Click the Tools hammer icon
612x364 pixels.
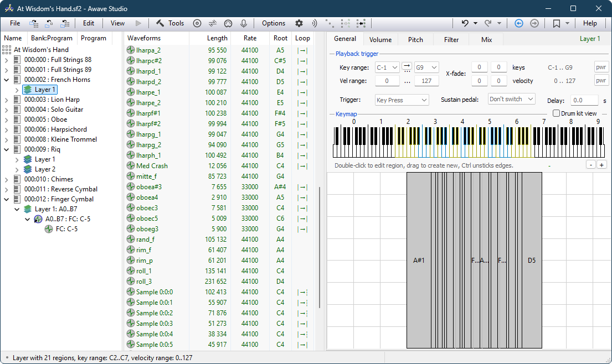click(161, 23)
